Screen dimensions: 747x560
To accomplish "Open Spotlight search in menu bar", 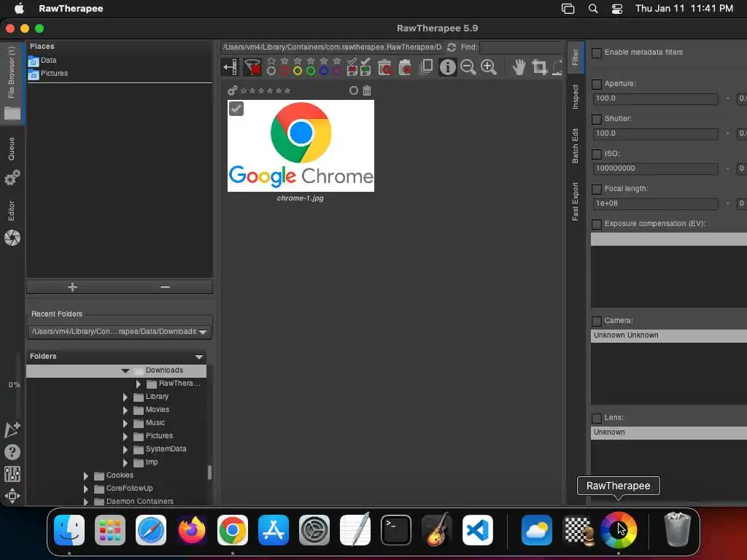I will click(592, 9).
